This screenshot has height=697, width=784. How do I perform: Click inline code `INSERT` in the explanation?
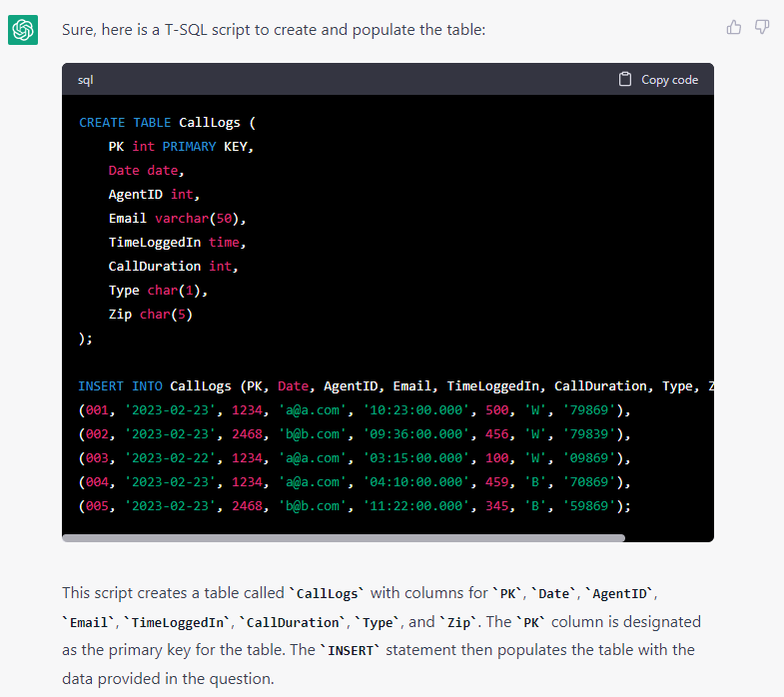350,650
